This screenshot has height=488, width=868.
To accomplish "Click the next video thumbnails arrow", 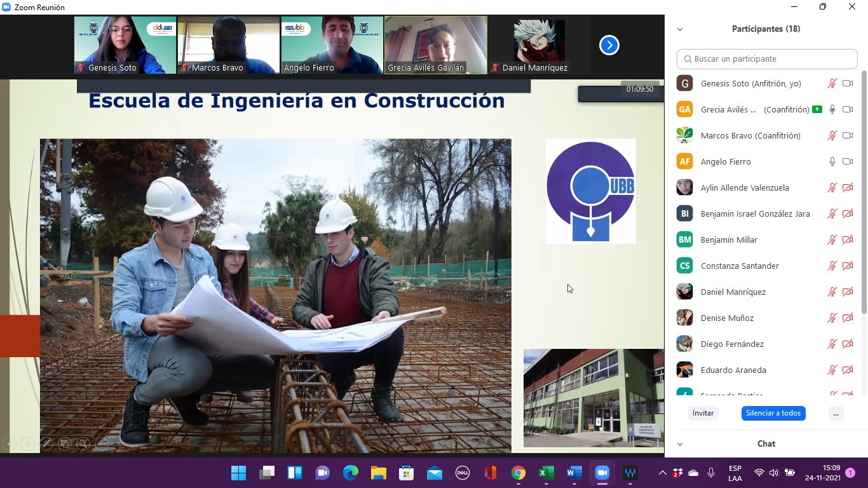I will point(609,45).
